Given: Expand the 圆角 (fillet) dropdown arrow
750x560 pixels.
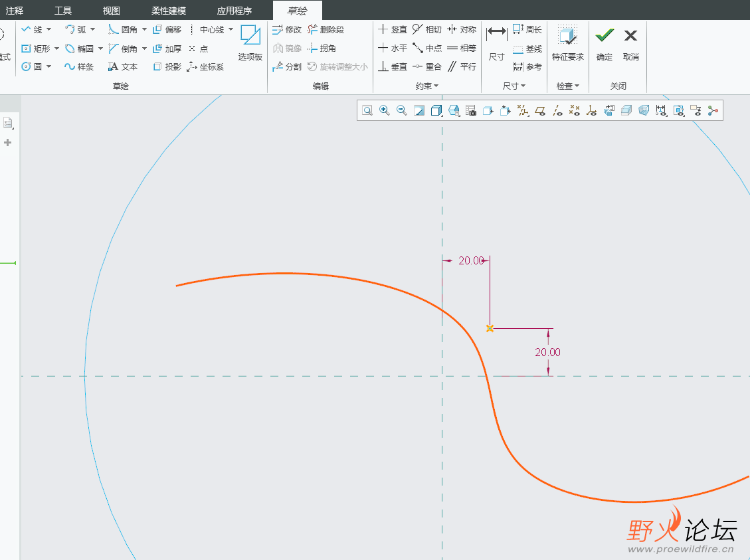Looking at the screenshot, I should 144,30.
